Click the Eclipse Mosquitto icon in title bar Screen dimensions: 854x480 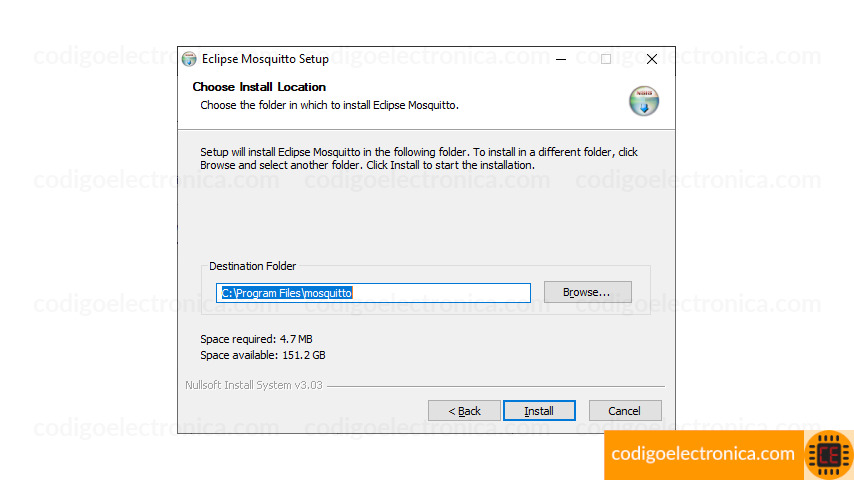coord(189,59)
